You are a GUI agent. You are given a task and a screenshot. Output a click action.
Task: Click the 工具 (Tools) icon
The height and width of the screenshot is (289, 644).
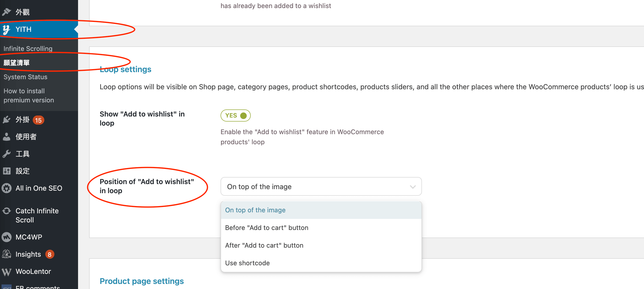[x=7, y=154]
